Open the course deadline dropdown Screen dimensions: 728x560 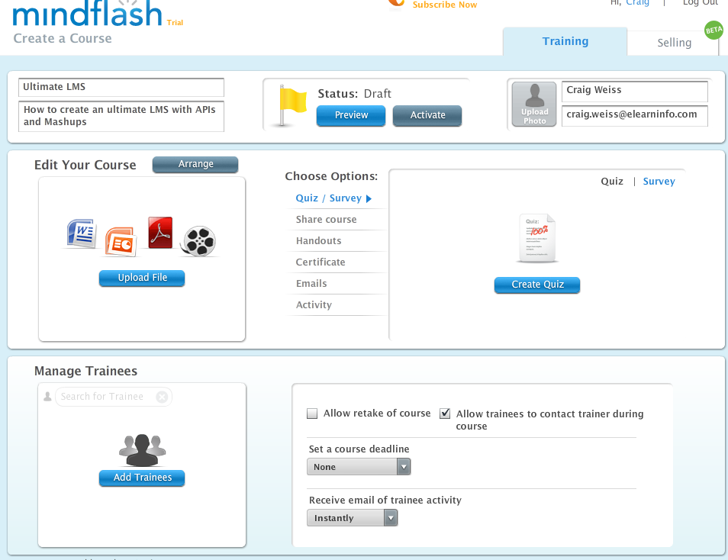pos(359,467)
